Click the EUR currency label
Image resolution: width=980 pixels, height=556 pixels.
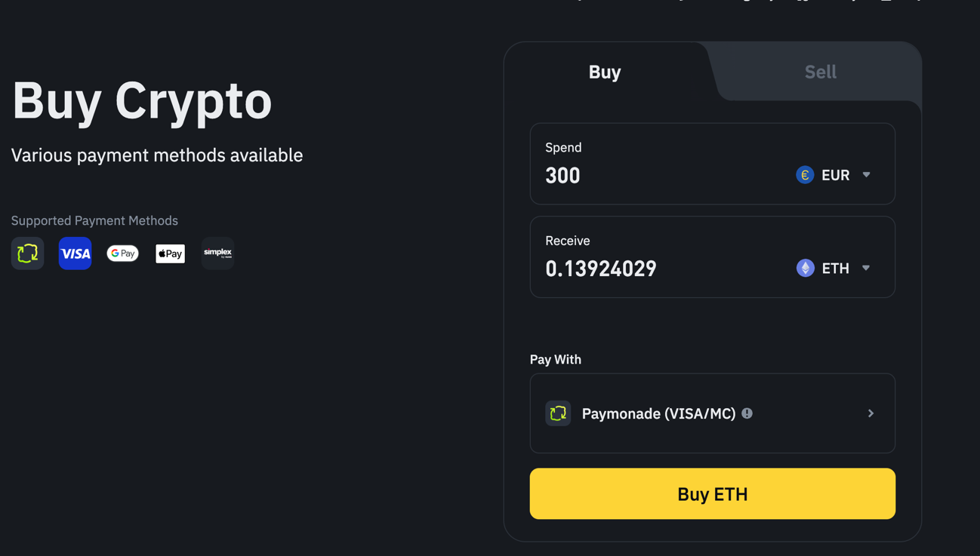[x=835, y=175]
